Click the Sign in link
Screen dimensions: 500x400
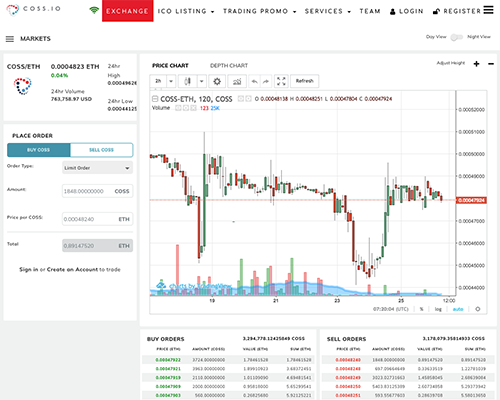29,269
